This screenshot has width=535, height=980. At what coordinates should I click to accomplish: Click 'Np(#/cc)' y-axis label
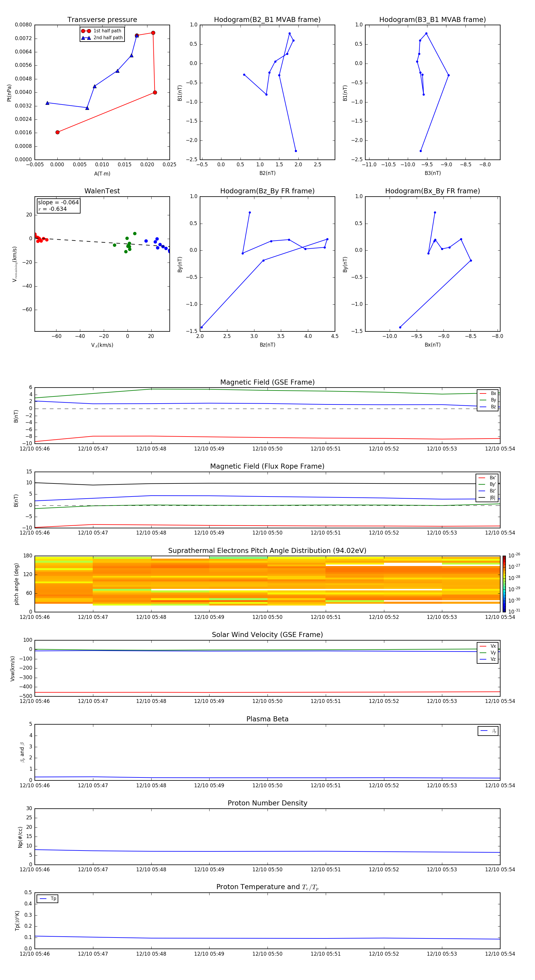(x=20, y=837)
